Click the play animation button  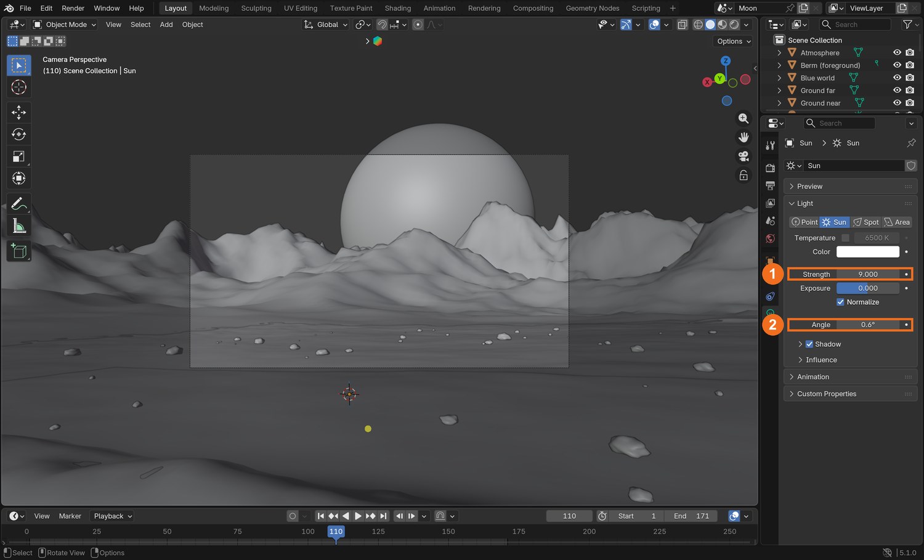(358, 516)
